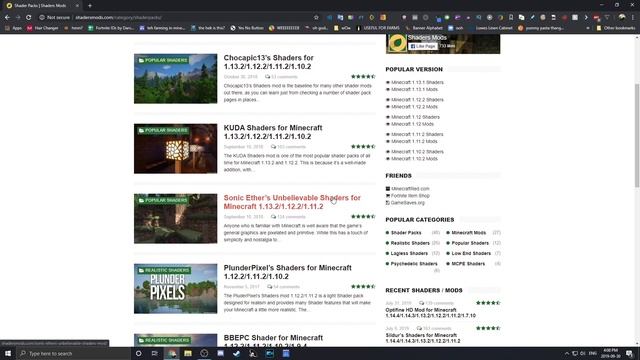Open Minecraft 1.13.1 Shaders link
The width and height of the screenshot is (640, 360).
point(417,82)
